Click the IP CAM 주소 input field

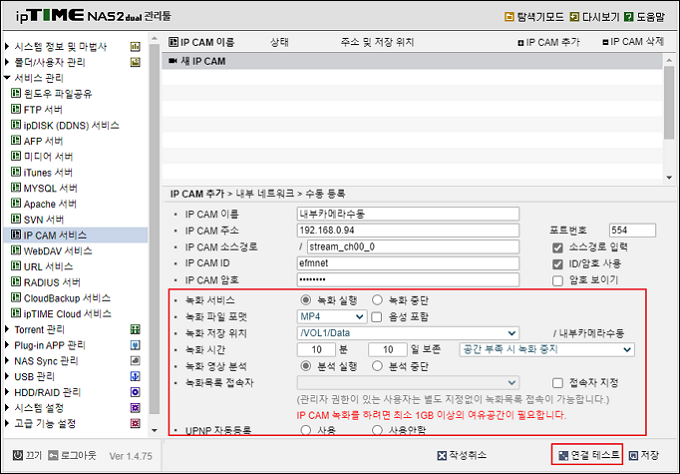pyautogui.click(x=408, y=230)
